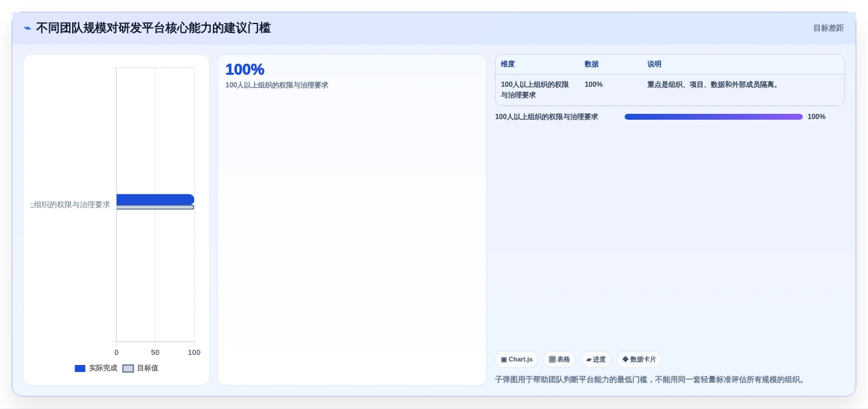Click the progress row label 100人以上组织的权限与治理要求

(547, 117)
